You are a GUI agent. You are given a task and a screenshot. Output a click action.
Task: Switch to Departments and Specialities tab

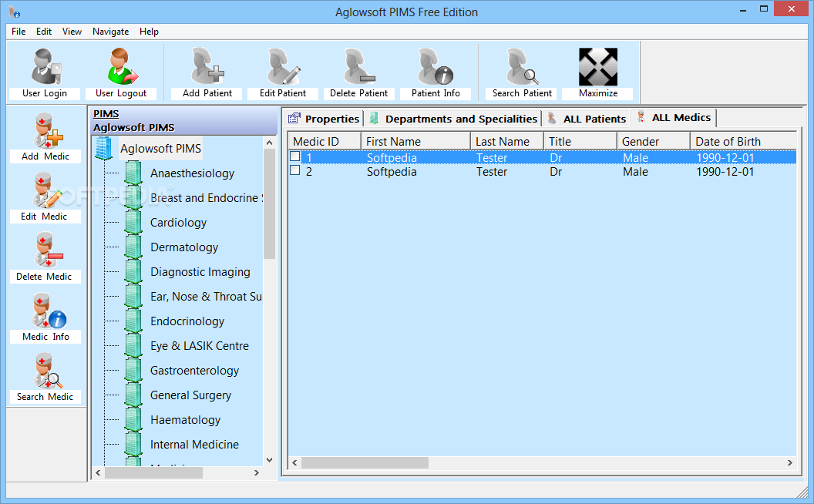453,119
